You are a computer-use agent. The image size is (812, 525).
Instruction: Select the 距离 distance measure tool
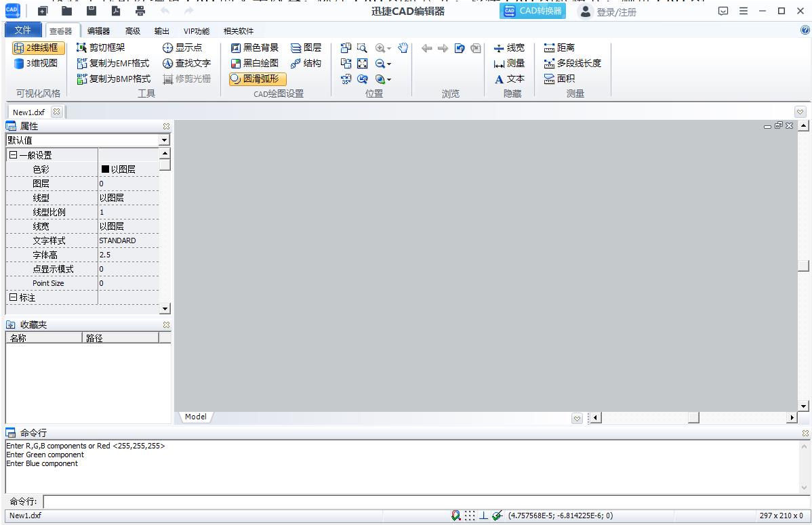pos(559,48)
